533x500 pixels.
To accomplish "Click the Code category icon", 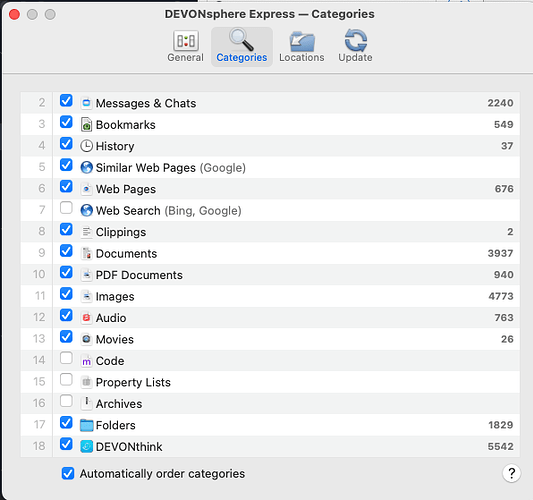I will 86,361.
